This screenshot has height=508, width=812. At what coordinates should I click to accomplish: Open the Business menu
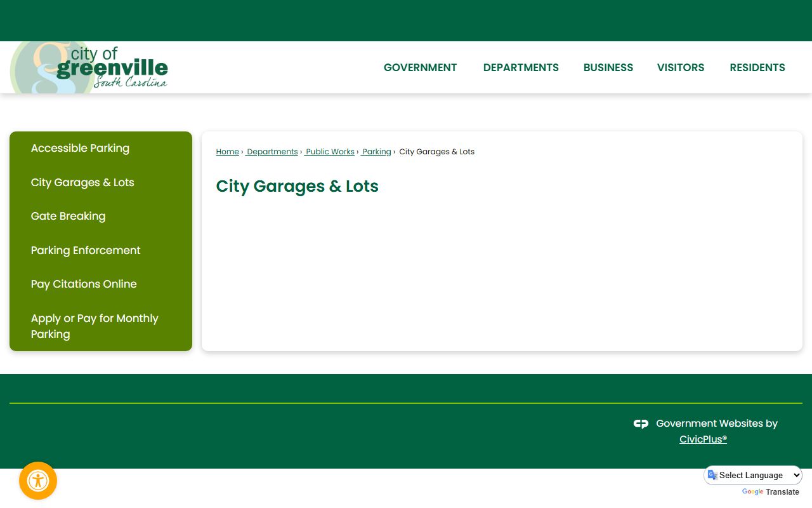(x=608, y=67)
